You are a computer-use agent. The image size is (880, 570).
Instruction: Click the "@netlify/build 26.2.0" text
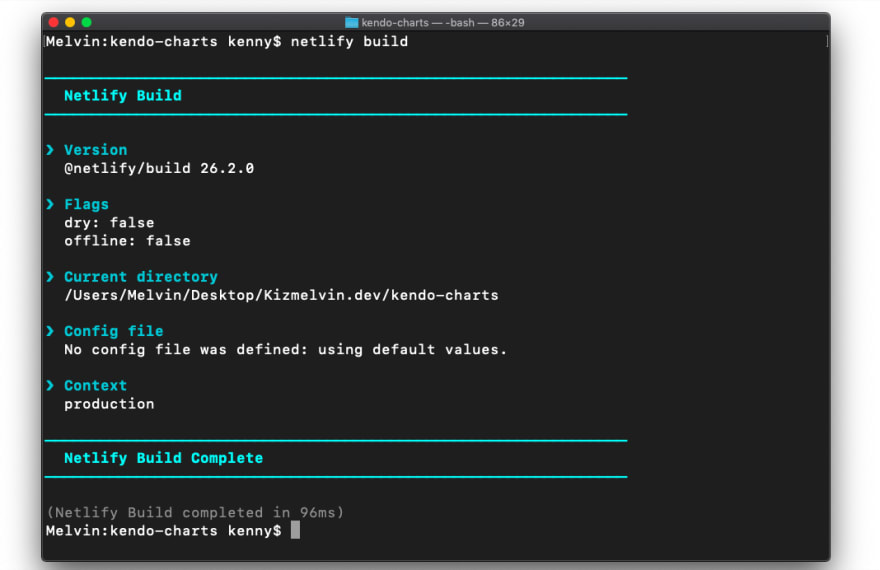159,168
